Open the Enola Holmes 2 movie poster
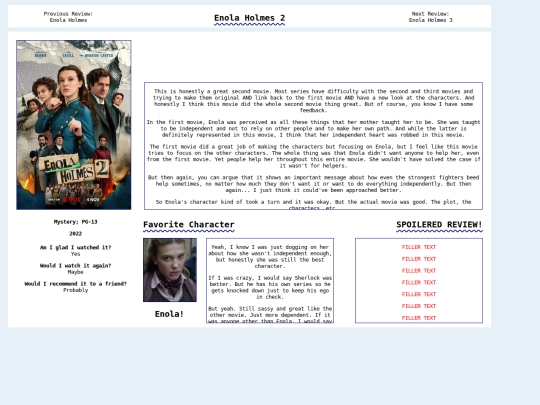The width and height of the screenshot is (540, 405). (74, 125)
